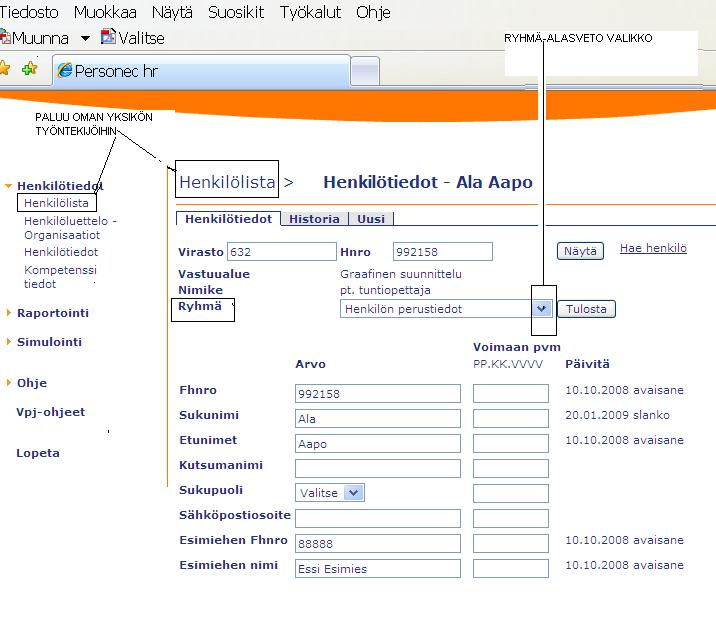716x639 pixels.
Task: Switch to the Uusi tab
Action: click(371, 219)
